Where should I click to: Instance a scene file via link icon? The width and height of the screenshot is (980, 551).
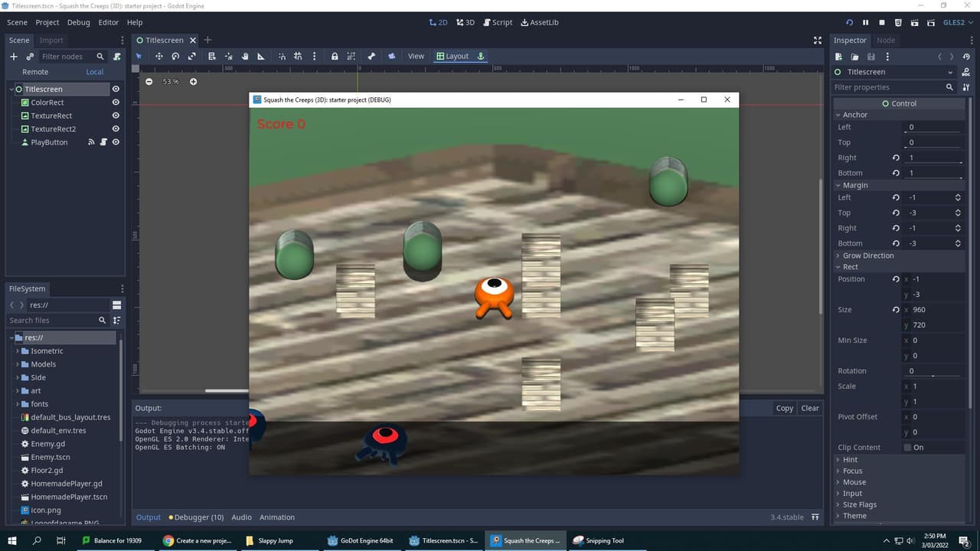coord(30,57)
